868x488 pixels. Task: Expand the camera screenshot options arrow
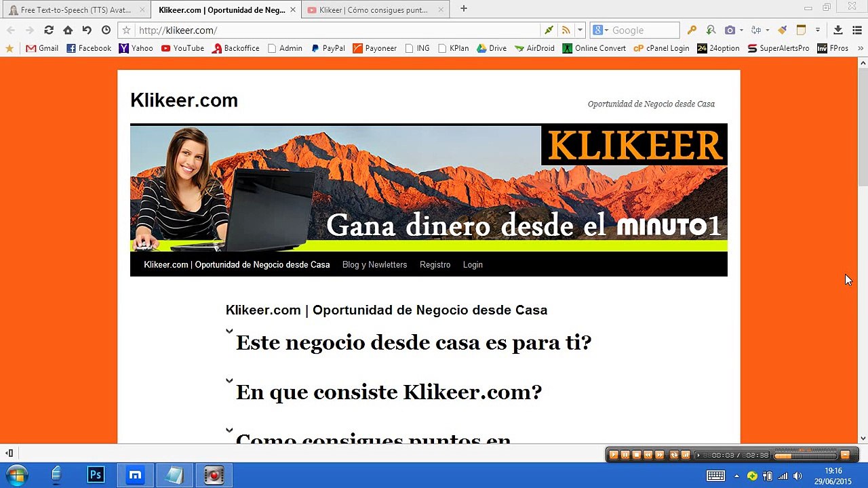(741, 30)
